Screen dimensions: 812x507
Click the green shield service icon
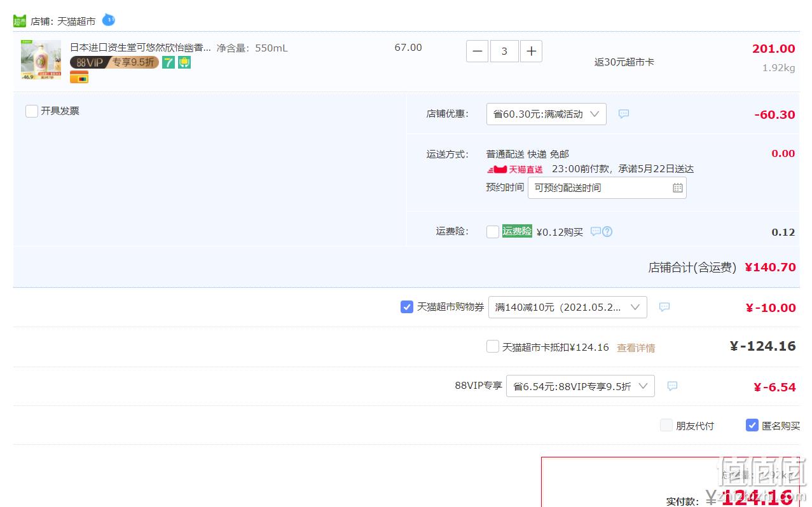184,62
